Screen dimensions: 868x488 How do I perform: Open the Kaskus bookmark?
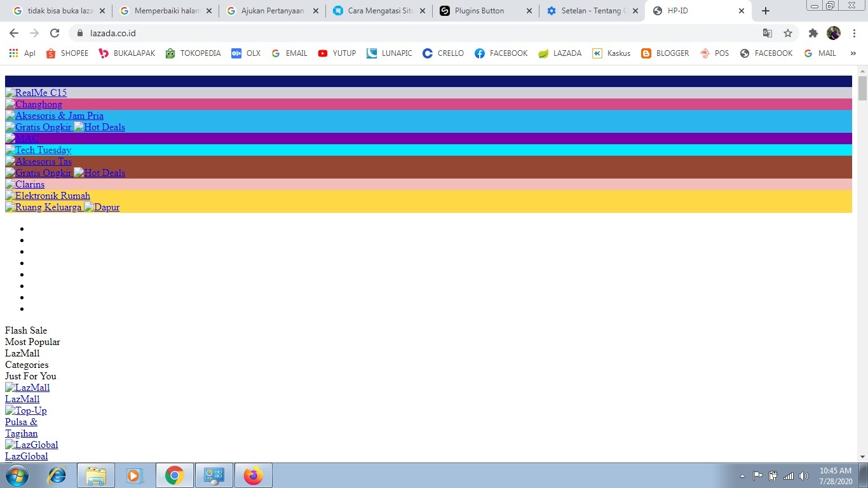(611, 53)
